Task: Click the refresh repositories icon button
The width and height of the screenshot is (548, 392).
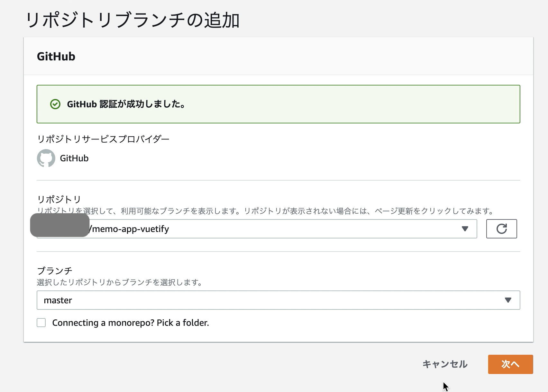Action: pyautogui.click(x=501, y=229)
